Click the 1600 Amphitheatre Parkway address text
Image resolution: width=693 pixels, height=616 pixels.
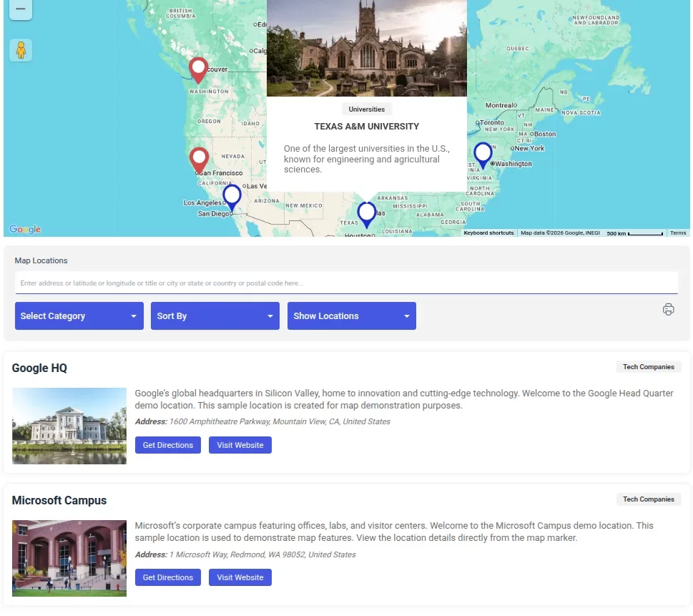[280, 421]
